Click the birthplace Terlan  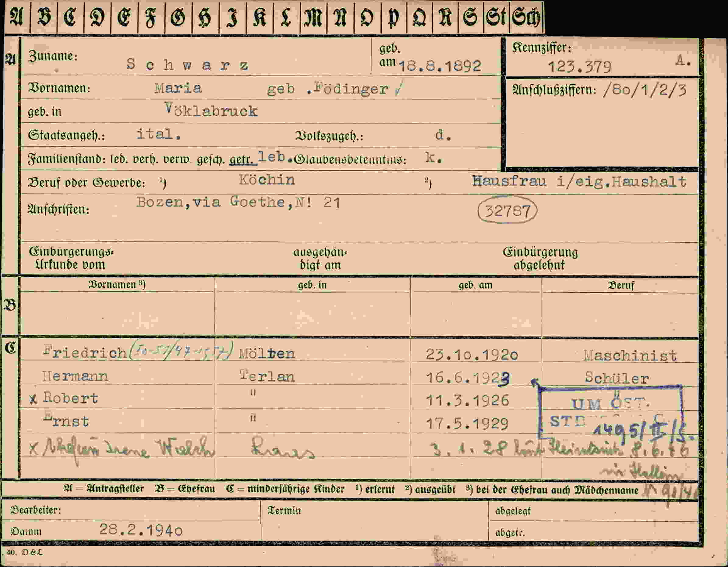(x=267, y=376)
